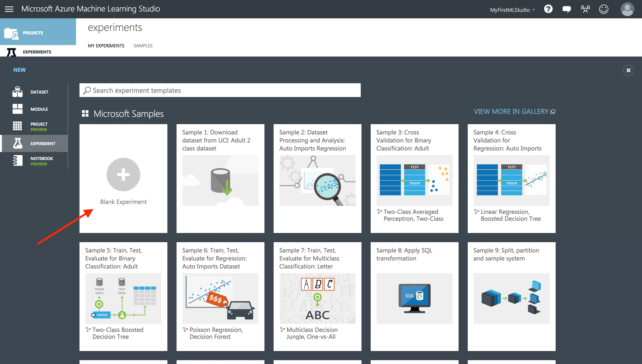642x364 pixels.
Task: Click the Blank Experiment plus icon
Action: [123, 175]
